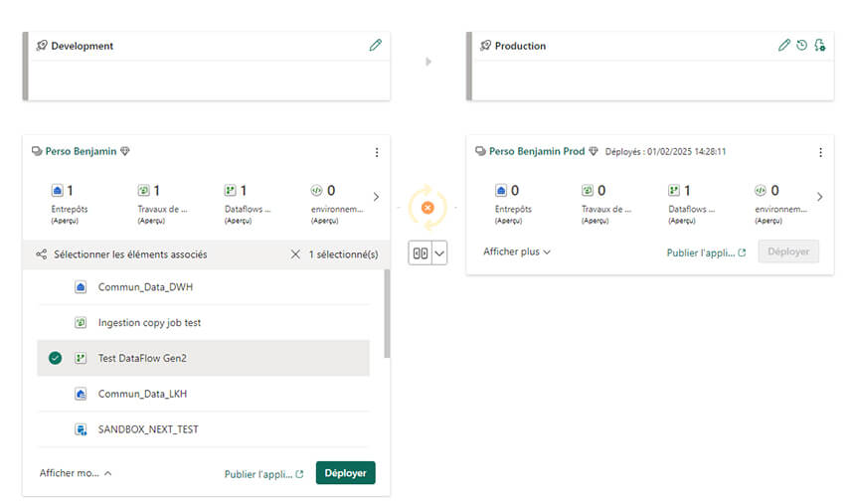Click the Development item list scrollbar
The width and height of the screenshot is (852, 504).
click(387, 313)
